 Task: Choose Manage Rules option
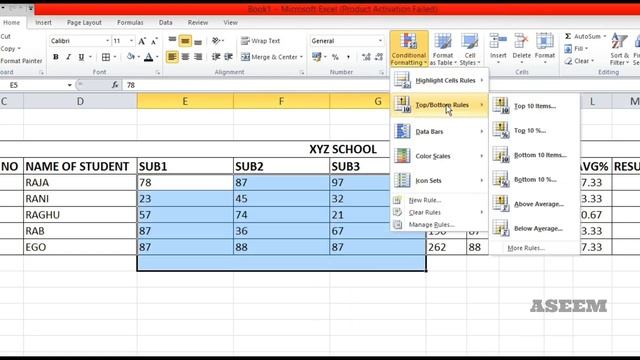point(439,224)
